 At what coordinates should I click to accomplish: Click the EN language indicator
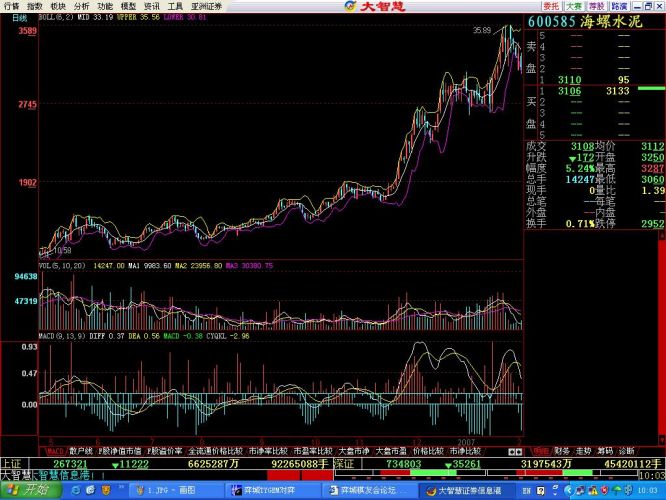[x=526, y=491]
